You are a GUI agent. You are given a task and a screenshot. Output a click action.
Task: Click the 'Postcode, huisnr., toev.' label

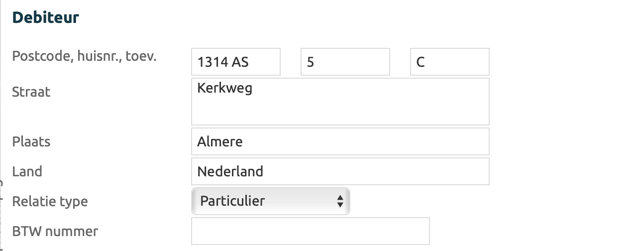[84, 56]
